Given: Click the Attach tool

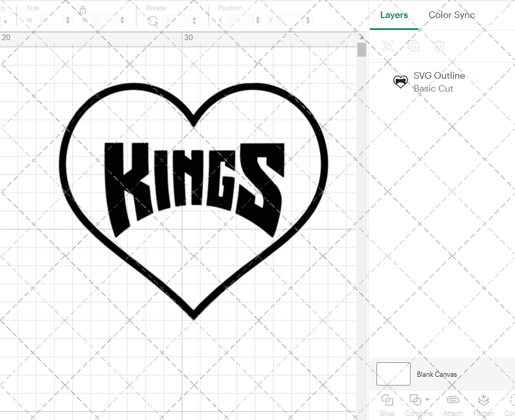Looking at the screenshot, I should 453,405.
